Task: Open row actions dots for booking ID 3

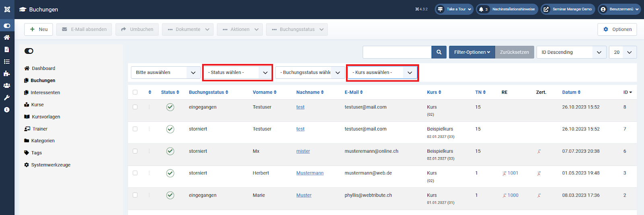Action: (x=149, y=173)
